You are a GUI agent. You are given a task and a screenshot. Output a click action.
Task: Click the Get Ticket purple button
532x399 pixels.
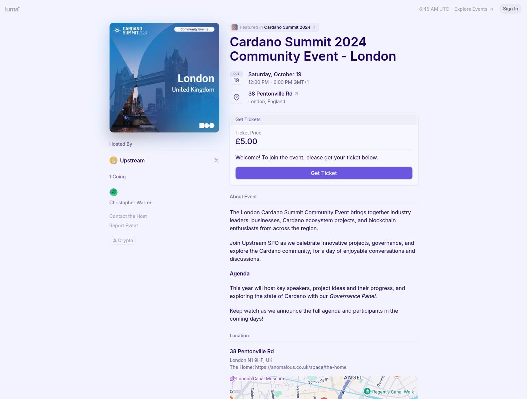(323, 173)
